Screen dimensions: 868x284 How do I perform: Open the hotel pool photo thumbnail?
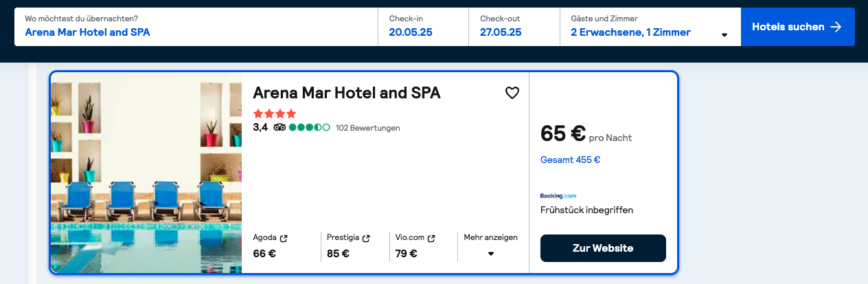(146, 172)
